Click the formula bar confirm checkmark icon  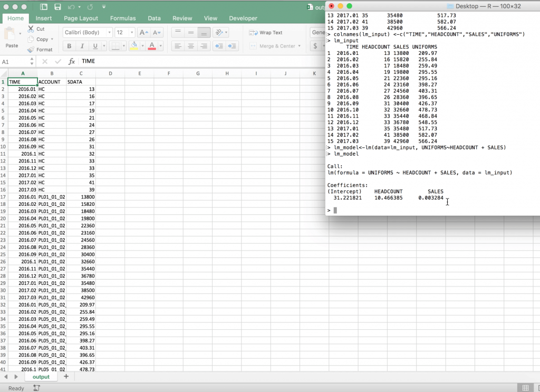tap(58, 61)
